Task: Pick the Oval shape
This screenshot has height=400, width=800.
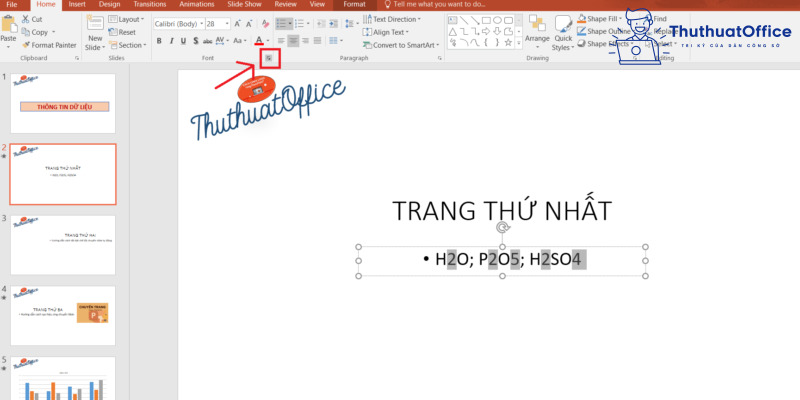Action: click(x=497, y=20)
